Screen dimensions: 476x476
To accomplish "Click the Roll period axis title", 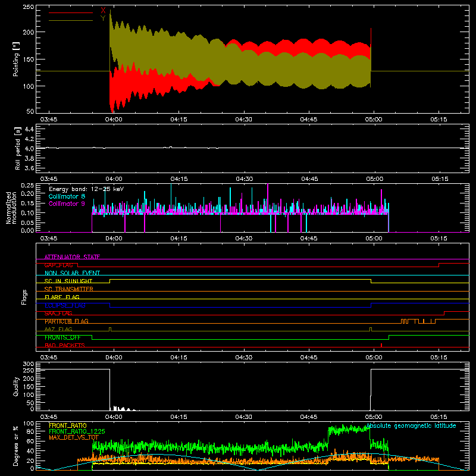I will tap(18, 148).
